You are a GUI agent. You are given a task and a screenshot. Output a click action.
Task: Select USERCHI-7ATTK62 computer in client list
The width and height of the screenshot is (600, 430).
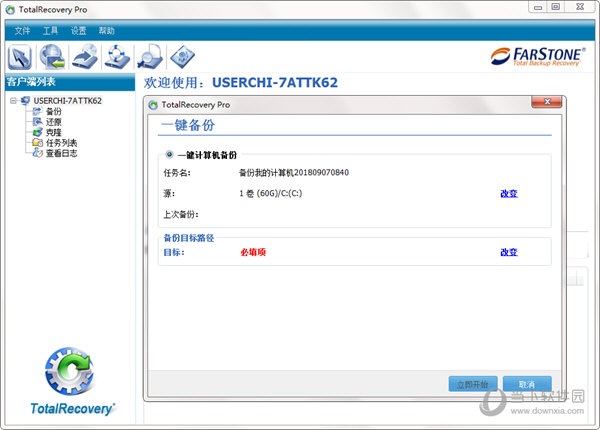click(x=67, y=101)
